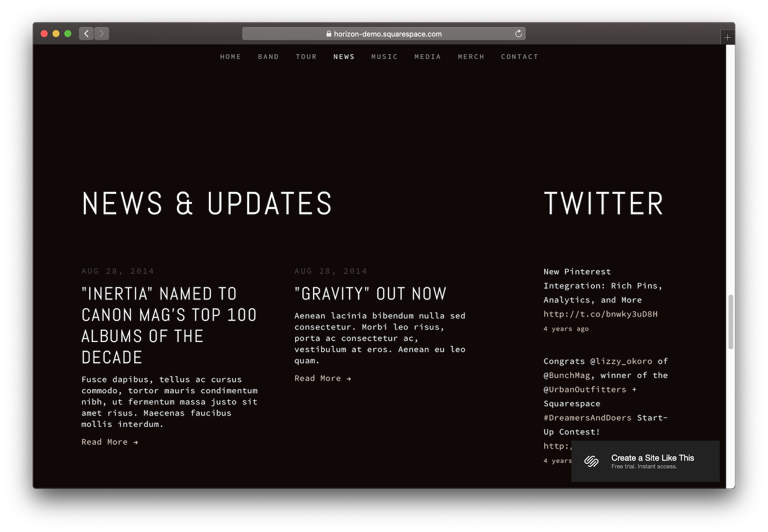The height and width of the screenshot is (532, 768).
Task: Open the Home page from the navigation
Action: tap(230, 57)
